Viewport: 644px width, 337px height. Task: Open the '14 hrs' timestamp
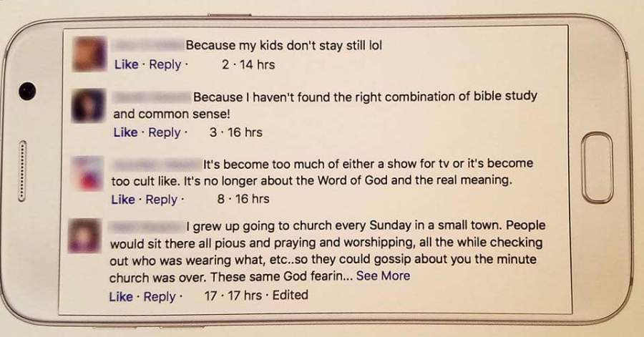point(257,64)
